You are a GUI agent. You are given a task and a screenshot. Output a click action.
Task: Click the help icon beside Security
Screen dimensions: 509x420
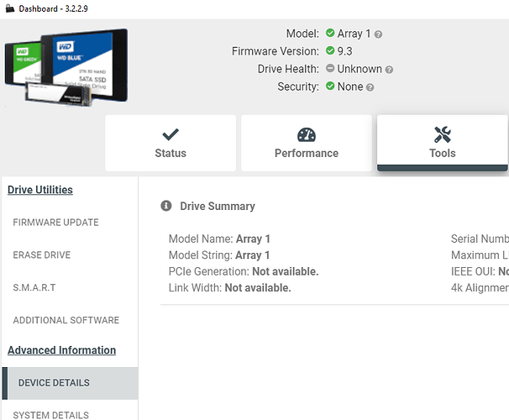click(370, 87)
